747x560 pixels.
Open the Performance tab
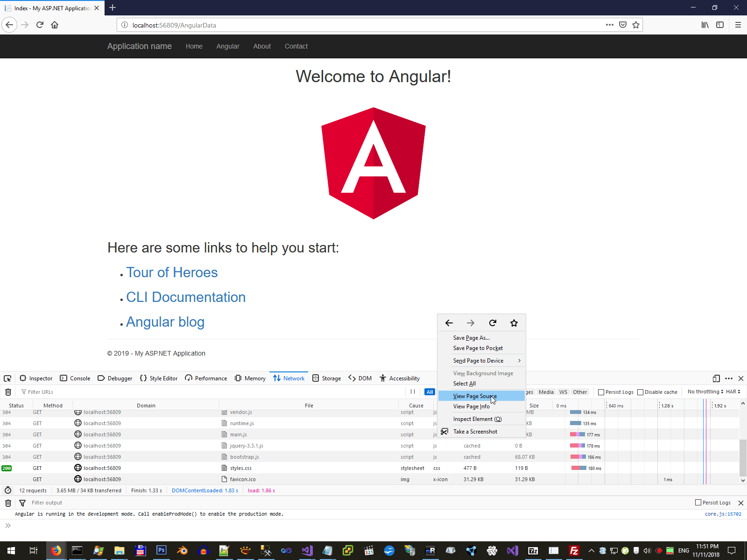(x=206, y=378)
